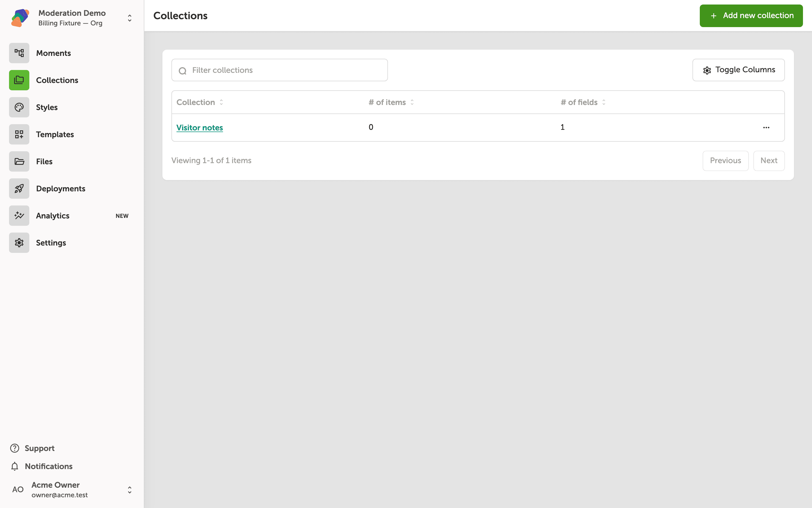Navigate to Deployments label

coord(61,189)
